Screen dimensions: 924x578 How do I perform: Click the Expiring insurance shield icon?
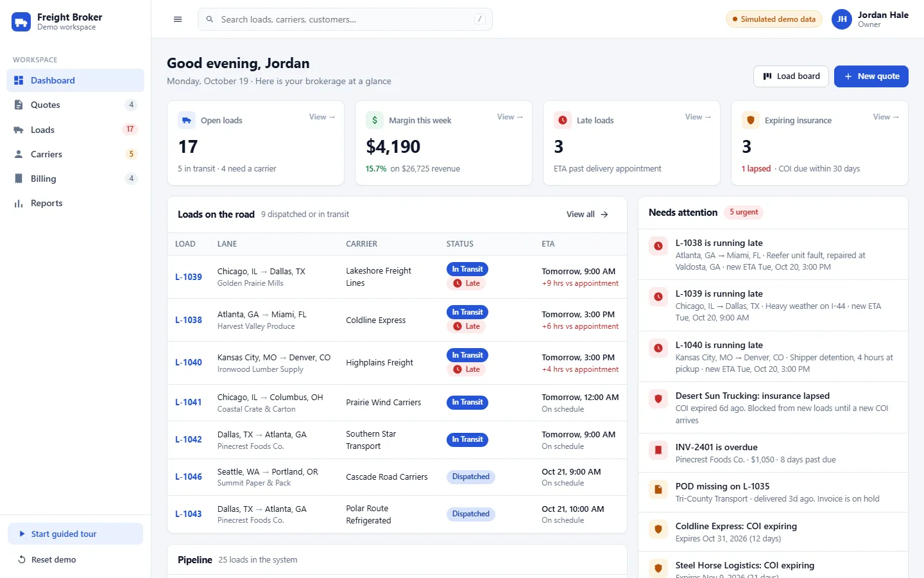751,120
